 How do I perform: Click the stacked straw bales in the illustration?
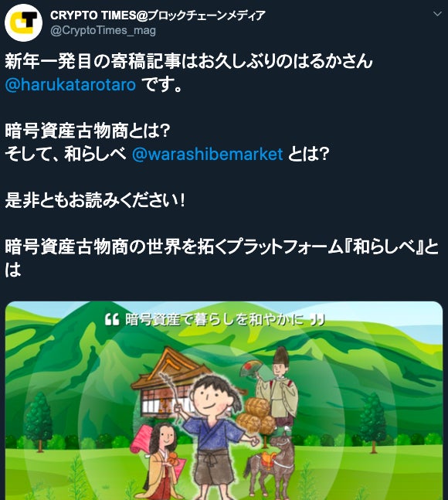click(x=256, y=414)
